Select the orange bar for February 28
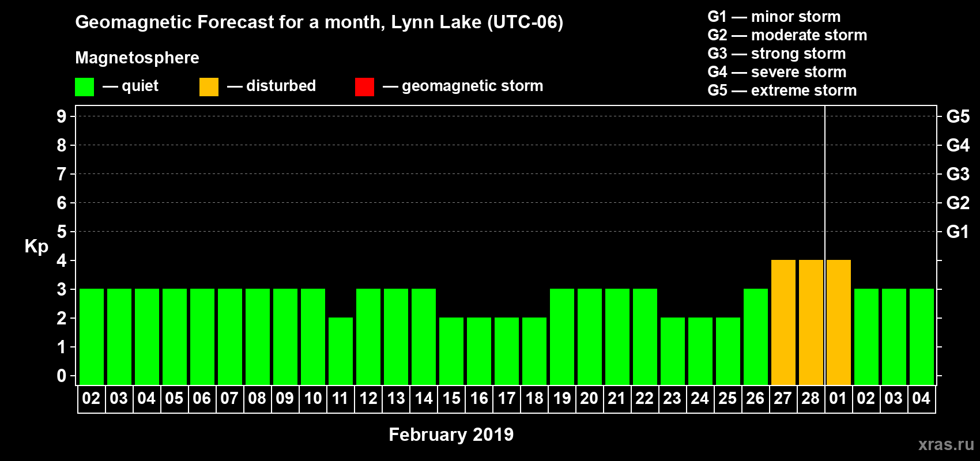Viewport: 980px width, 461px height. click(811, 323)
